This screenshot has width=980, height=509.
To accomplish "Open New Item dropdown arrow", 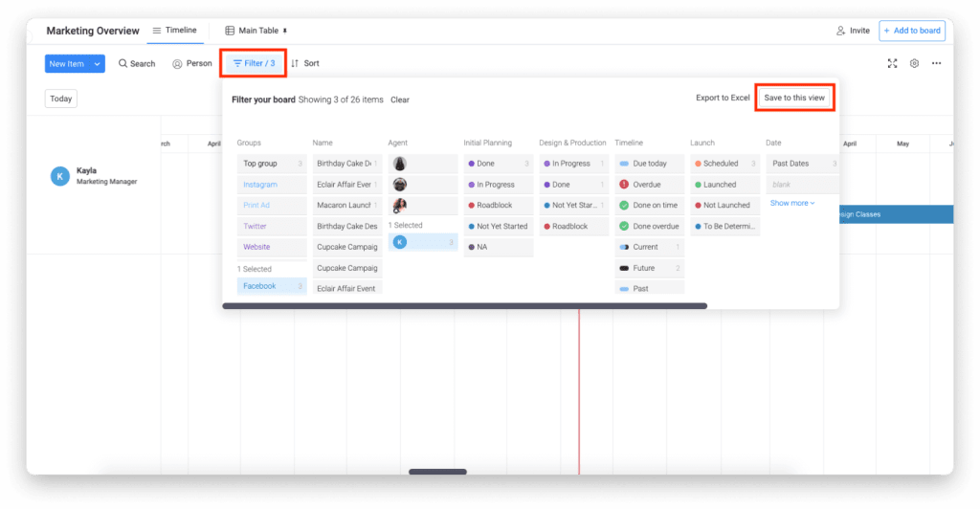I will tap(97, 64).
